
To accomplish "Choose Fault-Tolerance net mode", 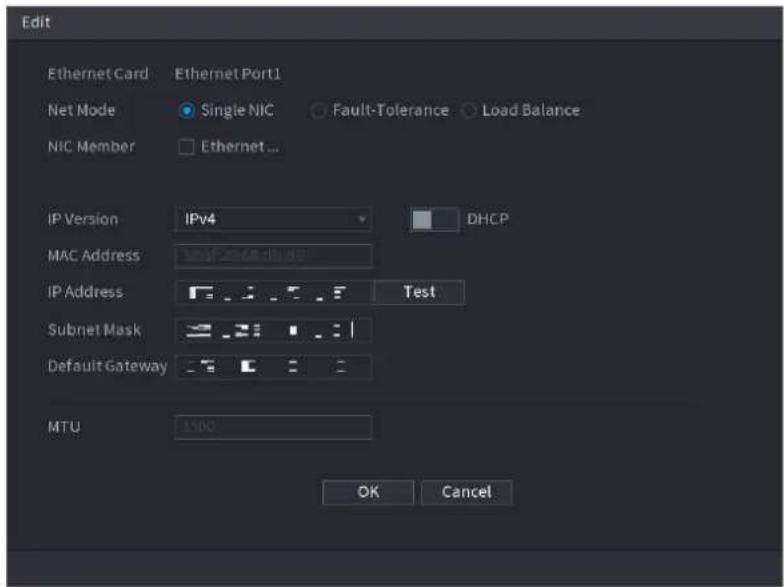I will tap(318, 110).
